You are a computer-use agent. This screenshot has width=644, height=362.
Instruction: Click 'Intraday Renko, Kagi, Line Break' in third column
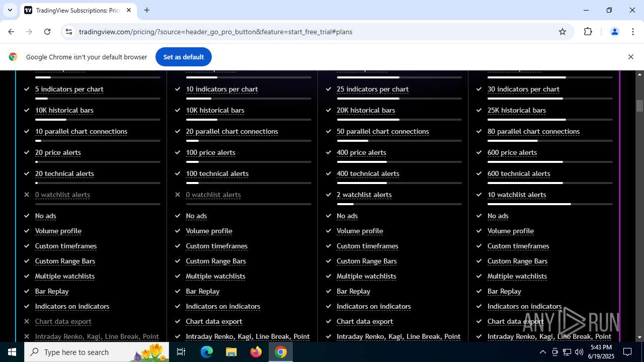pos(398,336)
